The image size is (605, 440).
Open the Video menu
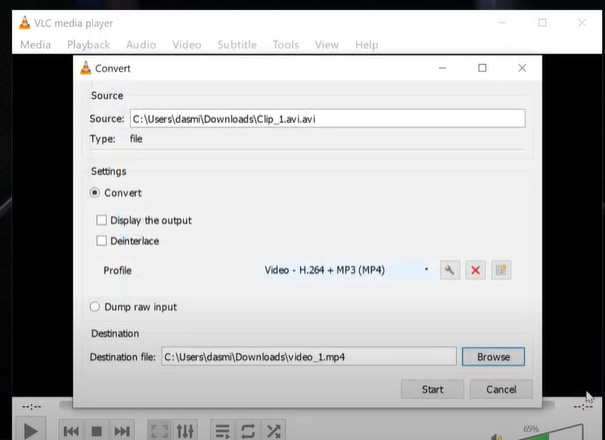tap(187, 45)
